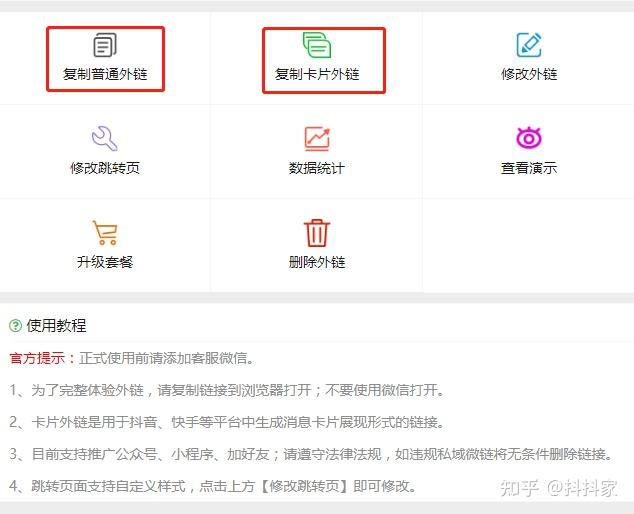Screen dimensions: 634x514
Task: Click the 使用教程 heading
Action: coord(56,326)
